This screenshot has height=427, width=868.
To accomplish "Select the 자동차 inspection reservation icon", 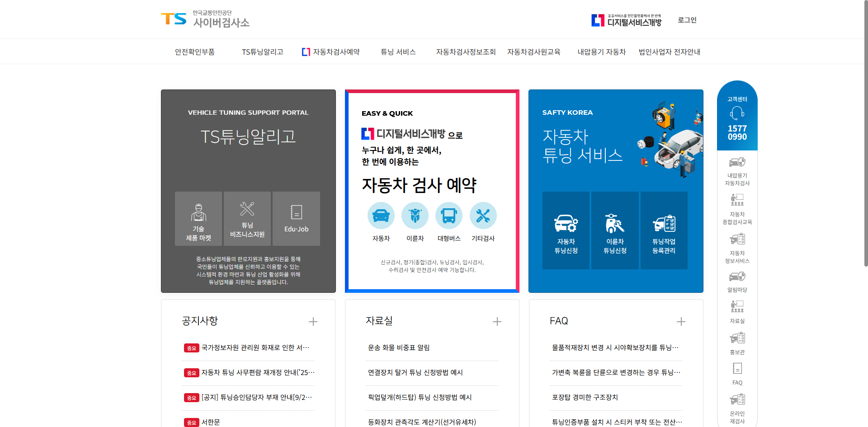I will [381, 216].
